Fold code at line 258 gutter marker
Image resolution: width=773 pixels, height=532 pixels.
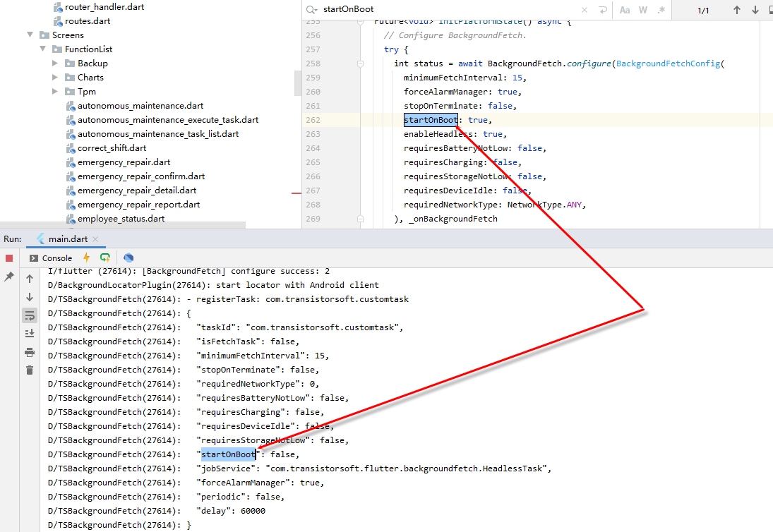pos(360,64)
